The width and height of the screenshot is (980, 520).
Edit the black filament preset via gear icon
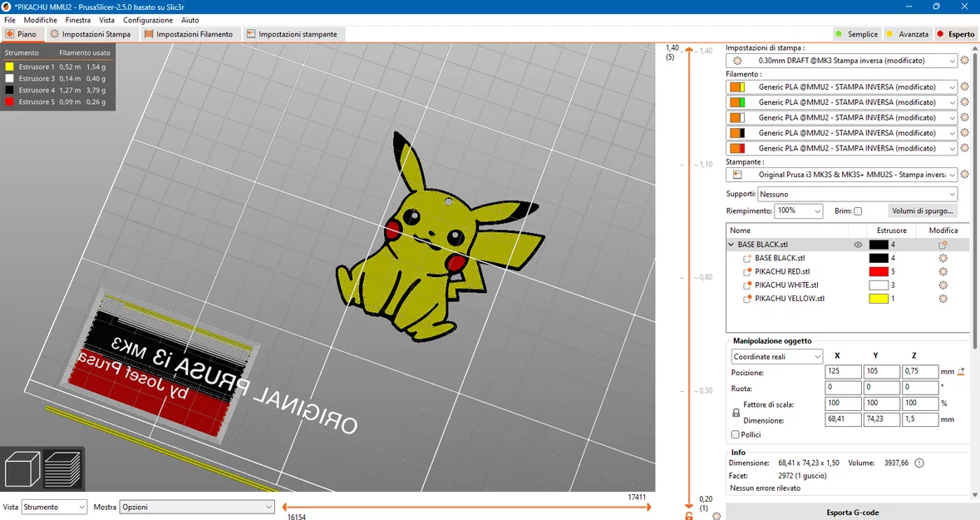[x=964, y=132]
